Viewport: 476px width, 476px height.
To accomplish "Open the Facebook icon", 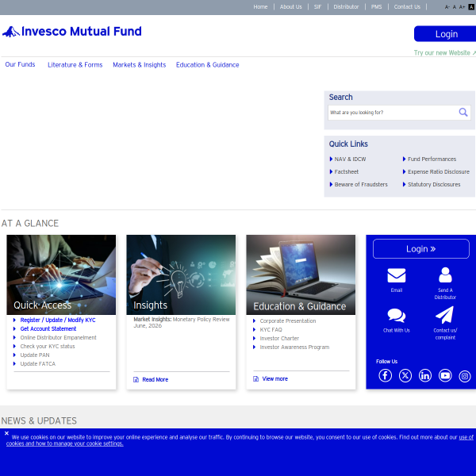I will 386,375.
